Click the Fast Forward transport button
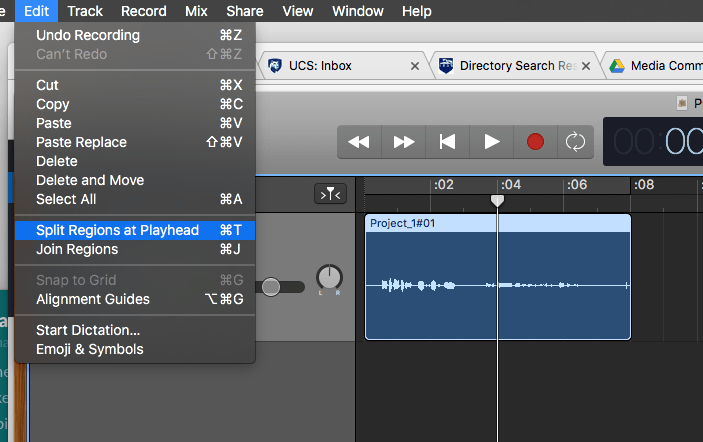Image resolution: width=703 pixels, height=442 pixels. click(x=404, y=142)
